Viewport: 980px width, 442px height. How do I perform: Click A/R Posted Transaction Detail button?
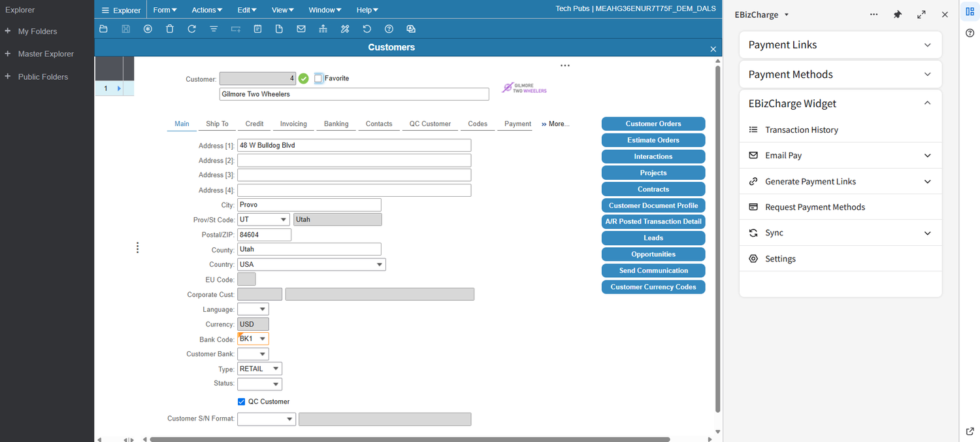[653, 222]
